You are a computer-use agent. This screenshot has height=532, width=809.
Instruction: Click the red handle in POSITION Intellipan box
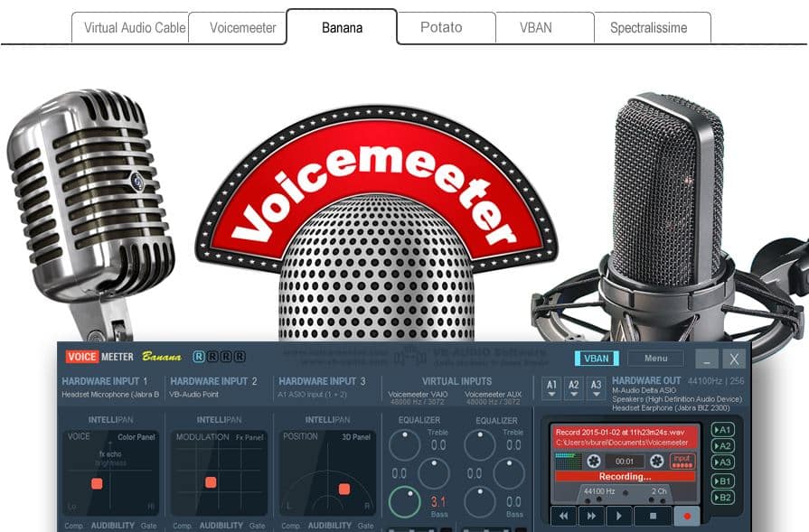tap(344, 489)
